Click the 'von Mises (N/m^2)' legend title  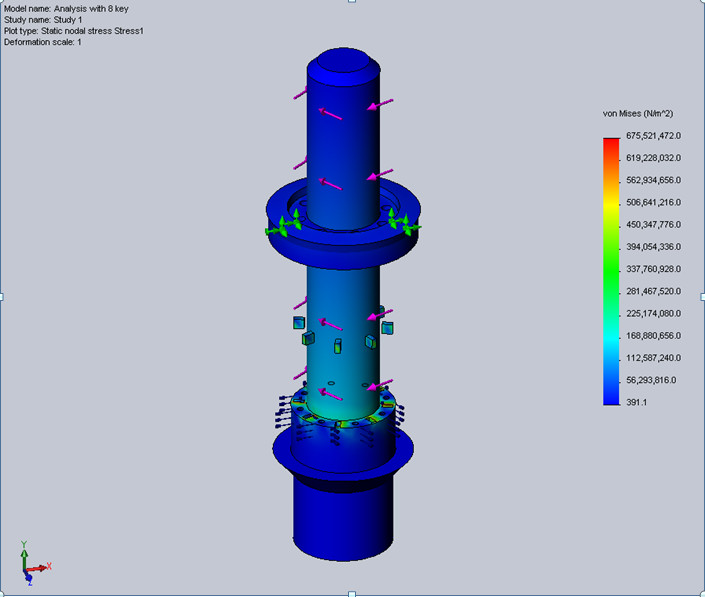pyautogui.click(x=638, y=114)
